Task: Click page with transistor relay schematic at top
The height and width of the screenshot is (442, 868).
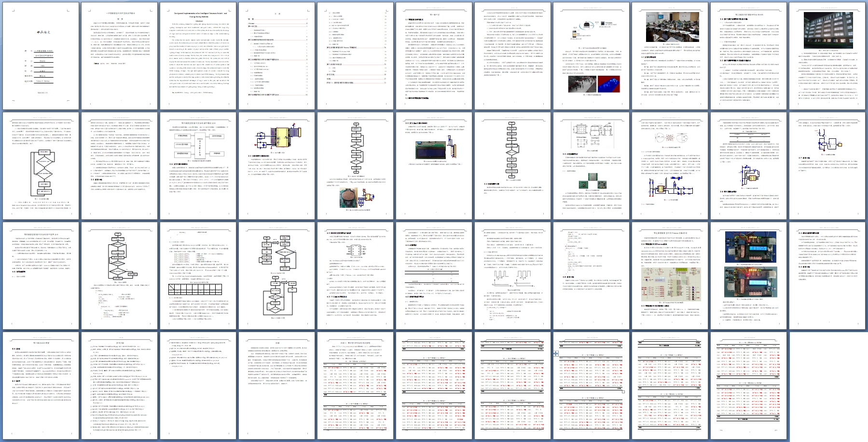Action: tap(827, 165)
